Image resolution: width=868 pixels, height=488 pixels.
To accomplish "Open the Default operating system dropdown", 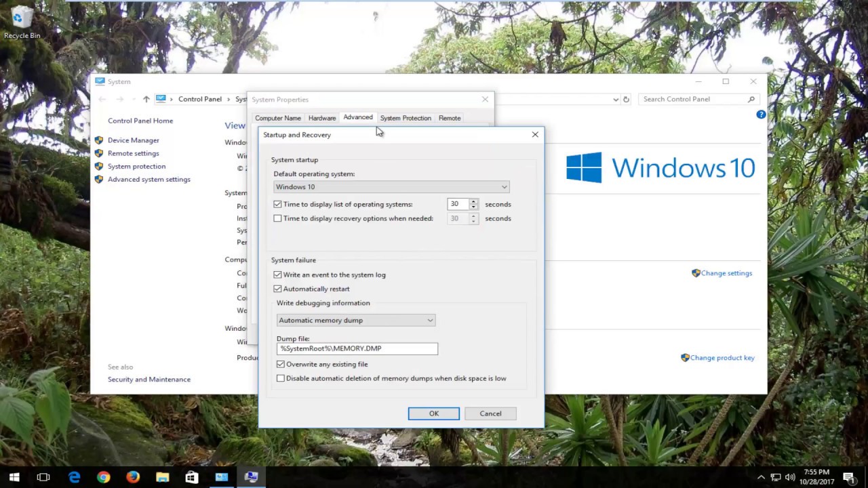I will coord(391,187).
